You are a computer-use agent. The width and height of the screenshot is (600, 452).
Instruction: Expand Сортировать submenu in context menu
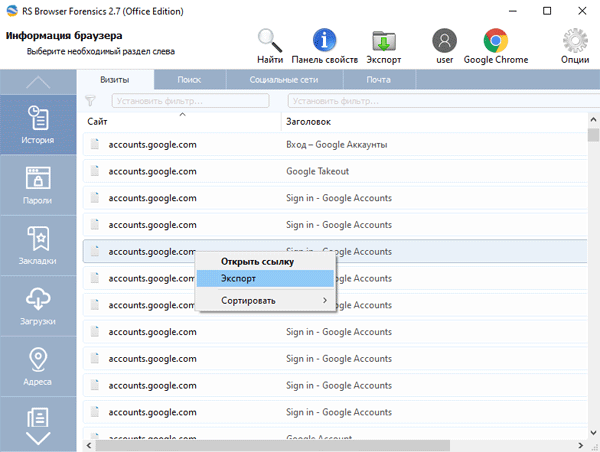pos(265,301)
